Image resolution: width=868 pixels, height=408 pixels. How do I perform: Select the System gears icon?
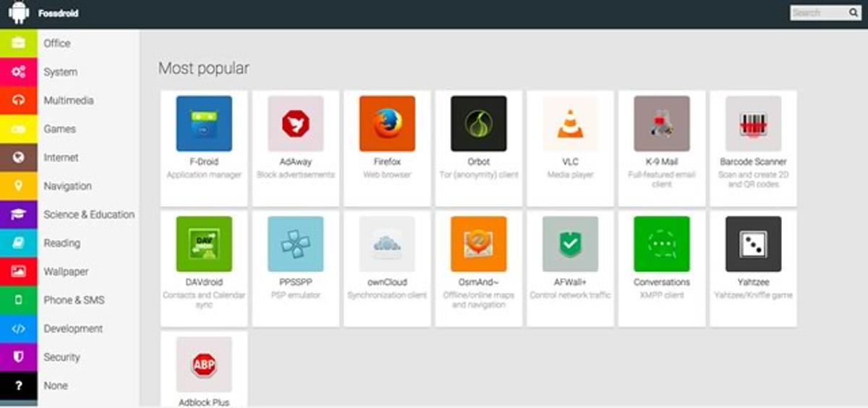tap(19, 72)
